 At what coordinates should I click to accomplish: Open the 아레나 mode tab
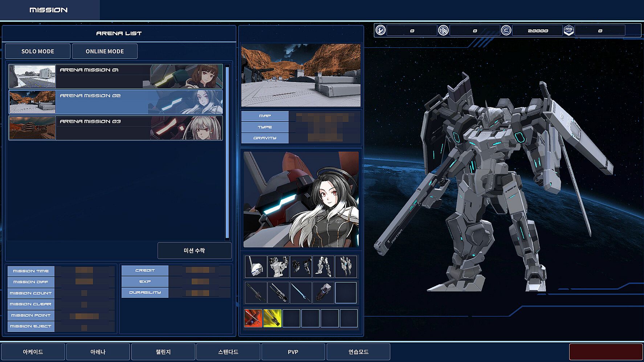[x=98, y=352]
